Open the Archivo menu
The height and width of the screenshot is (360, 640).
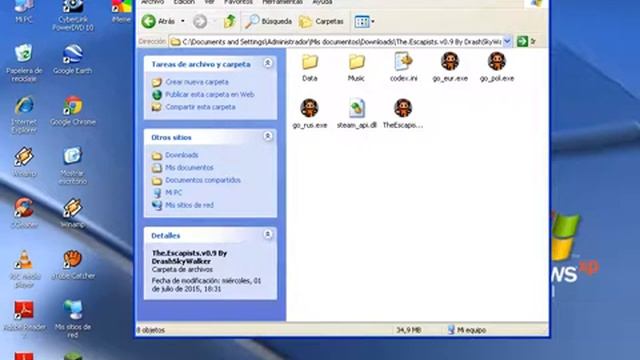(x=152, y=2)
